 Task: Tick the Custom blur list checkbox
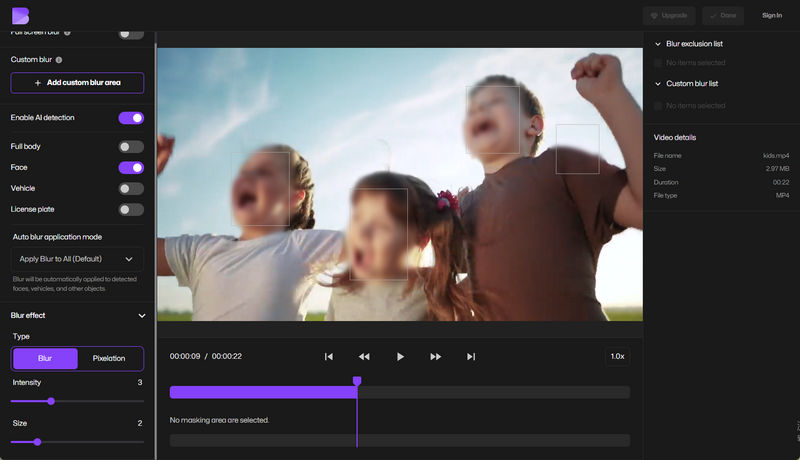[658, 106]
